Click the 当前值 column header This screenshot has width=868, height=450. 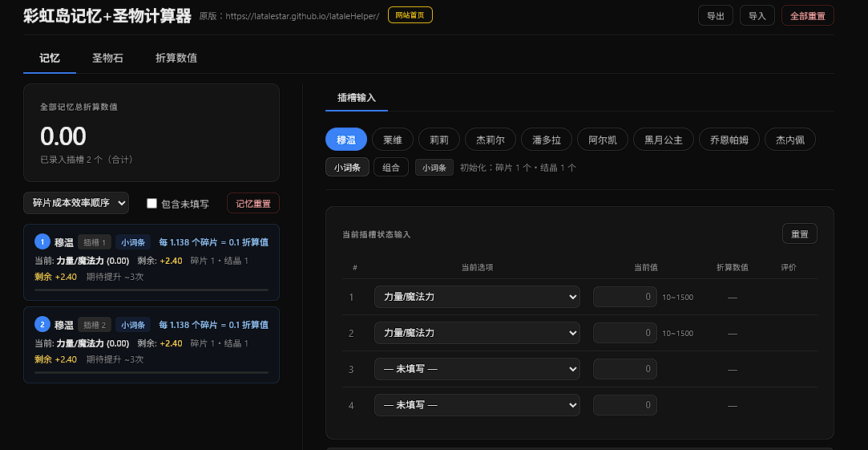tap(645, 268)
